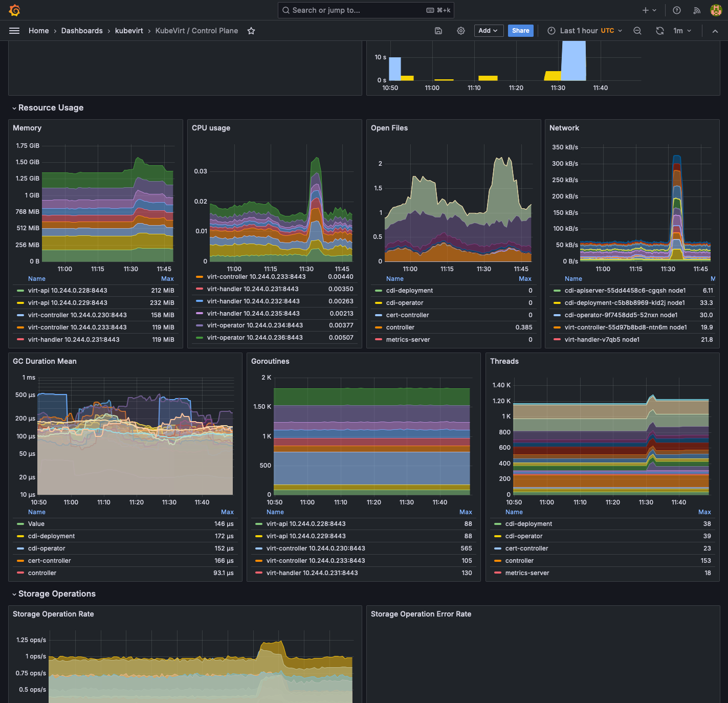The image size is (728, 703).
Task: Click the plus new item icon
Action: coord(649,10)
